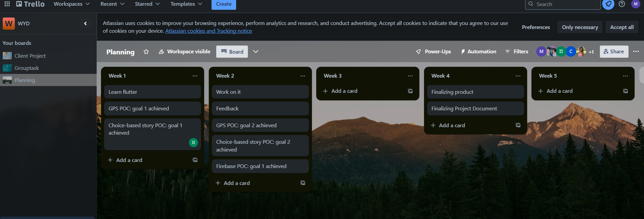644x219 pixels.
Task: Open the notifications rocket icon
Action: coord(608,4)
